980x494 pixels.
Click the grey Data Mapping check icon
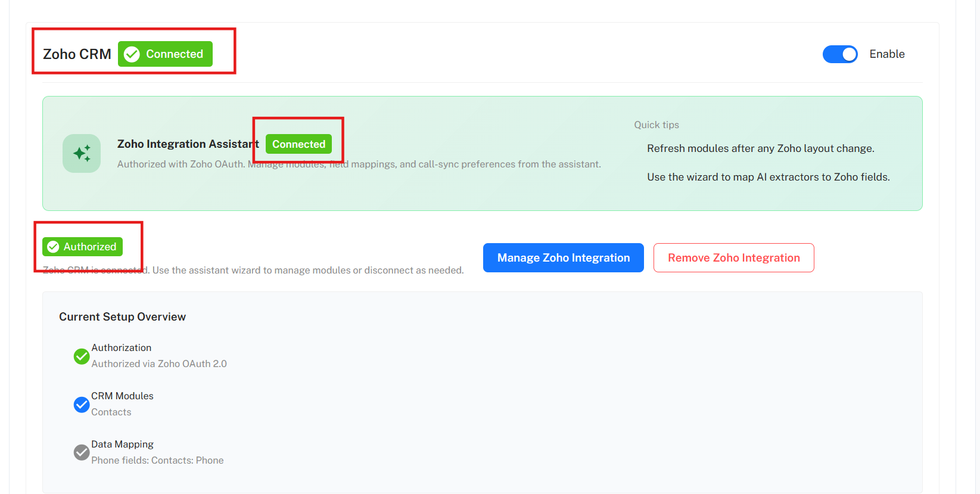(x=82, y=453)
